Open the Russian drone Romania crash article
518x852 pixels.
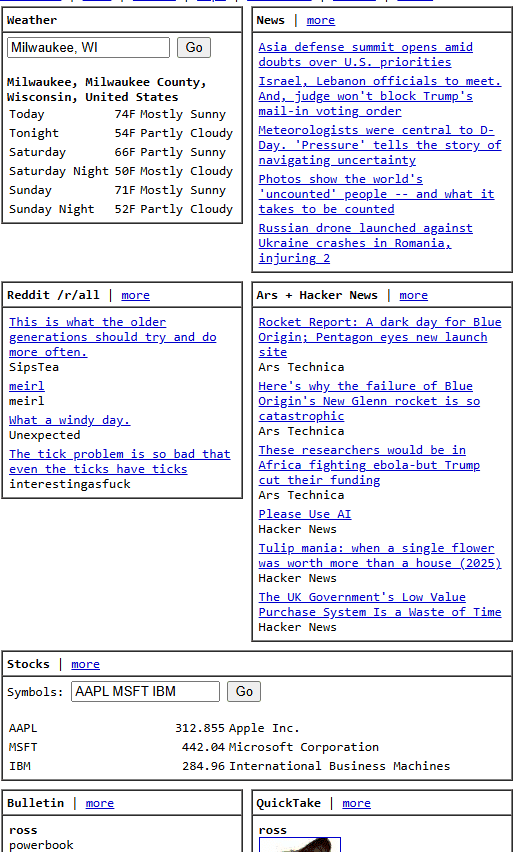tap(365, 243)
